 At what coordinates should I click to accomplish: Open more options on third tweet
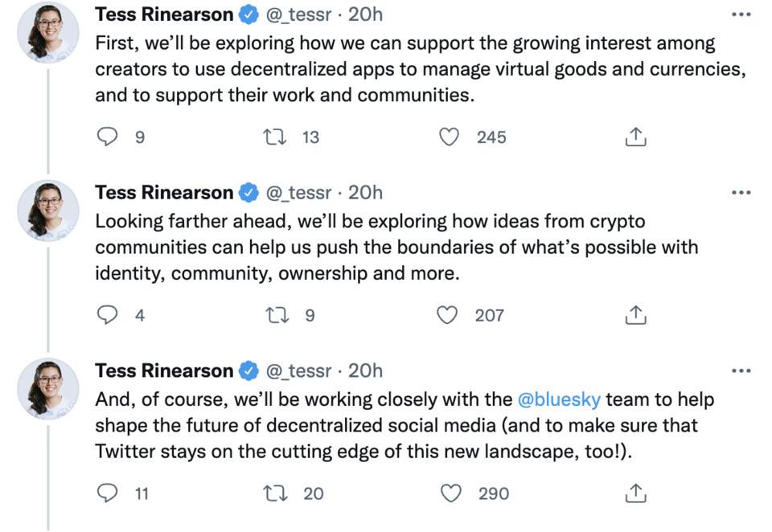tap(741, 370)
